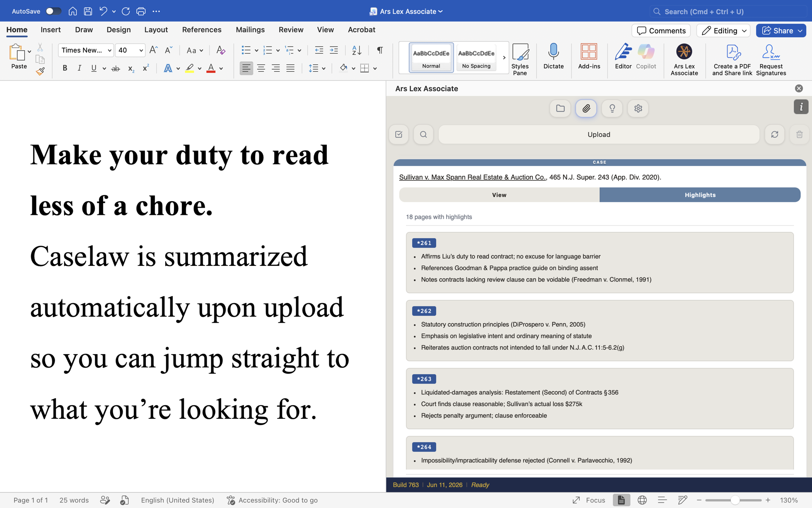Click Focus mode in status bar
Viewport: 812px width, 508px height.
click(x=589, y=500)
